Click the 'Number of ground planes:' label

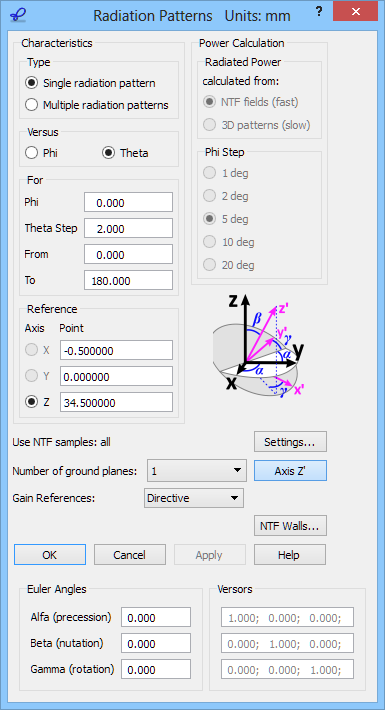tap(75, 471)
